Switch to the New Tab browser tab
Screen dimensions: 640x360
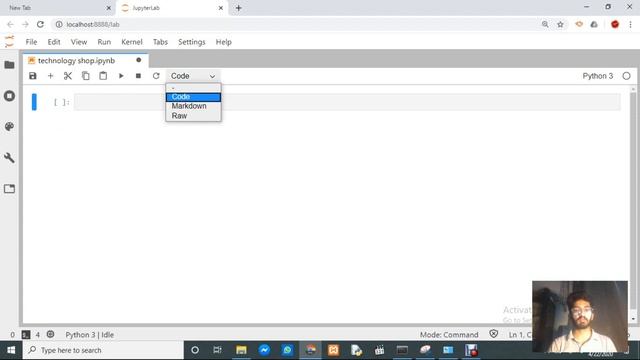point(57,8)
